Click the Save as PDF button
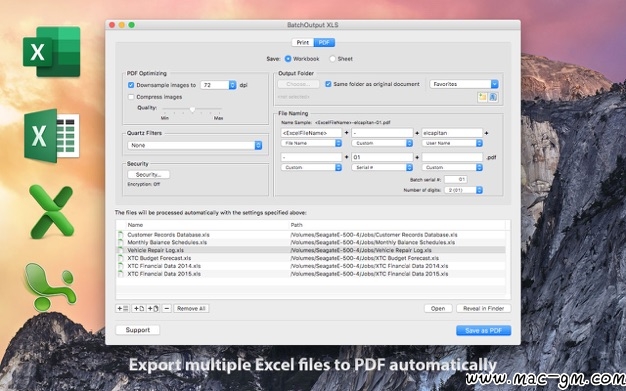 click(483, 330)
